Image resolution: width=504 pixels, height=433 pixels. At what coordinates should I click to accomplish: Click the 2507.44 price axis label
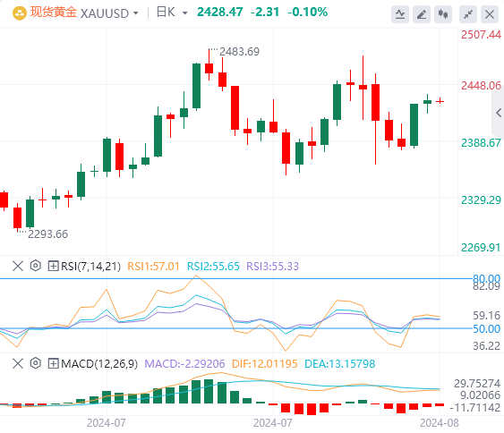coord(481,35)
